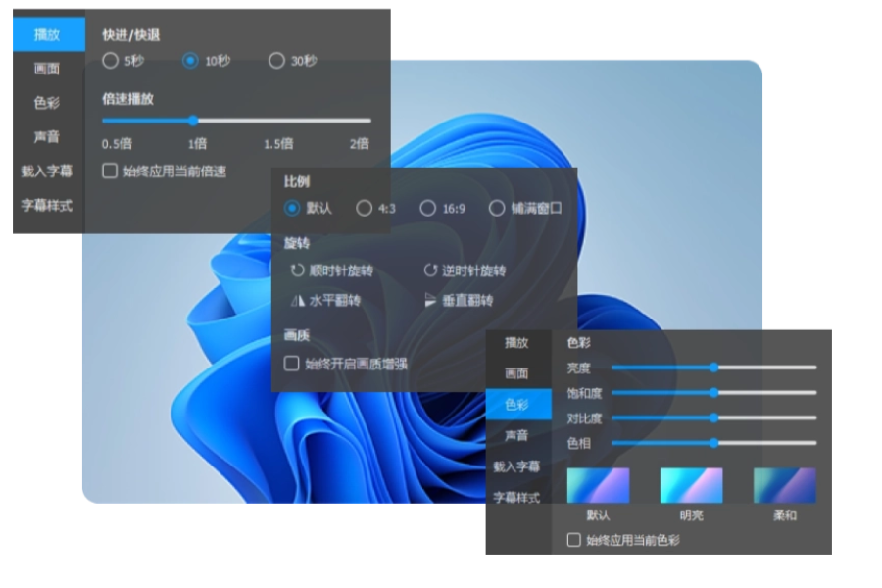Select the 明亮 color preset thumbnail
The height and width of the screenshot is (588, 882).
tap(691, 486)
